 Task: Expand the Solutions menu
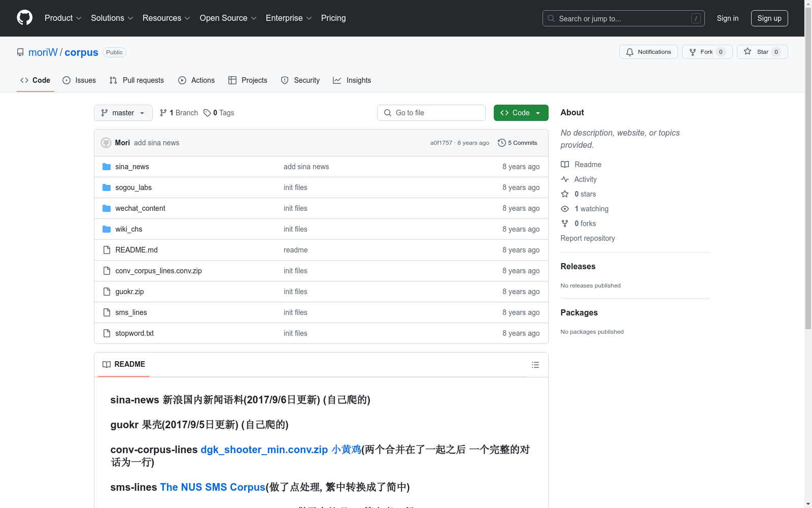click(112, 18)
